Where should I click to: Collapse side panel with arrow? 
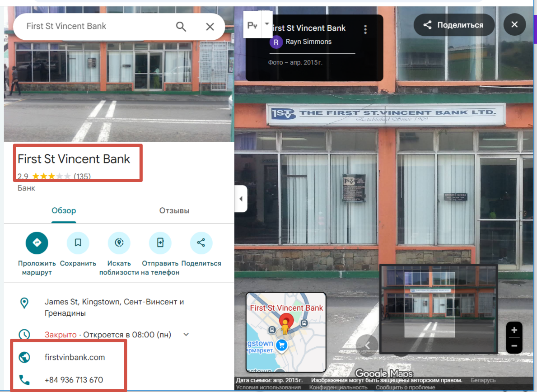(241, 199)
